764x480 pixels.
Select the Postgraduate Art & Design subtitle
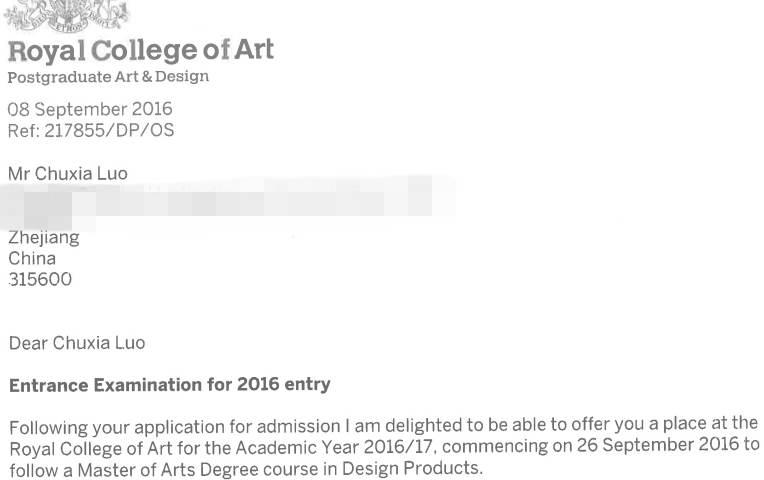[108, 77]
